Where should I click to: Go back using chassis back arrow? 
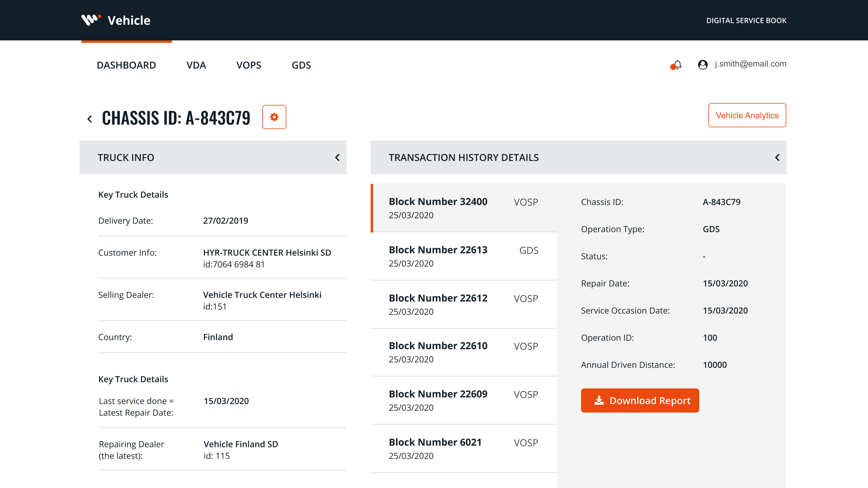tap(89, 119)
